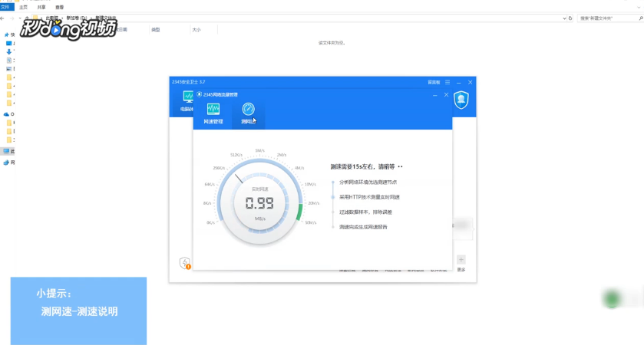Click the 0.99 real-time speed readout
The height and width of the screenshot is (345, 644).
(x=259, y=203)
